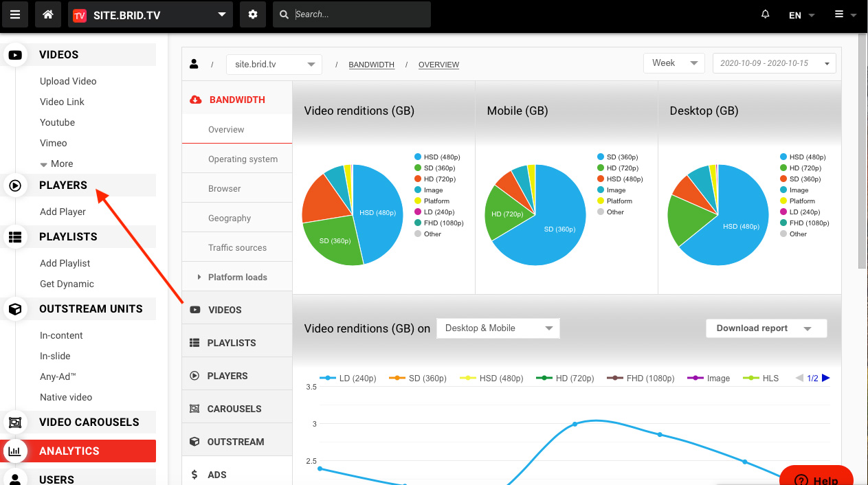
Task: Click the Analytics bar chart icon
Action: point(15,451)
